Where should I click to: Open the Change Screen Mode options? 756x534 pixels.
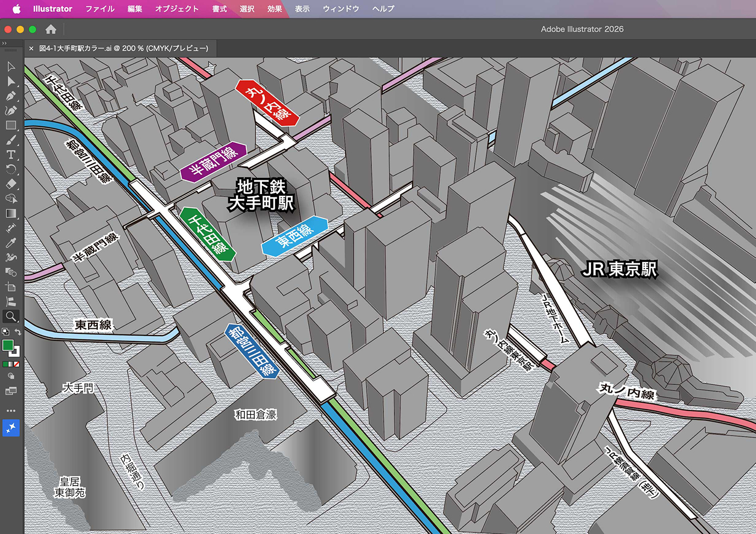pos(10,392)
